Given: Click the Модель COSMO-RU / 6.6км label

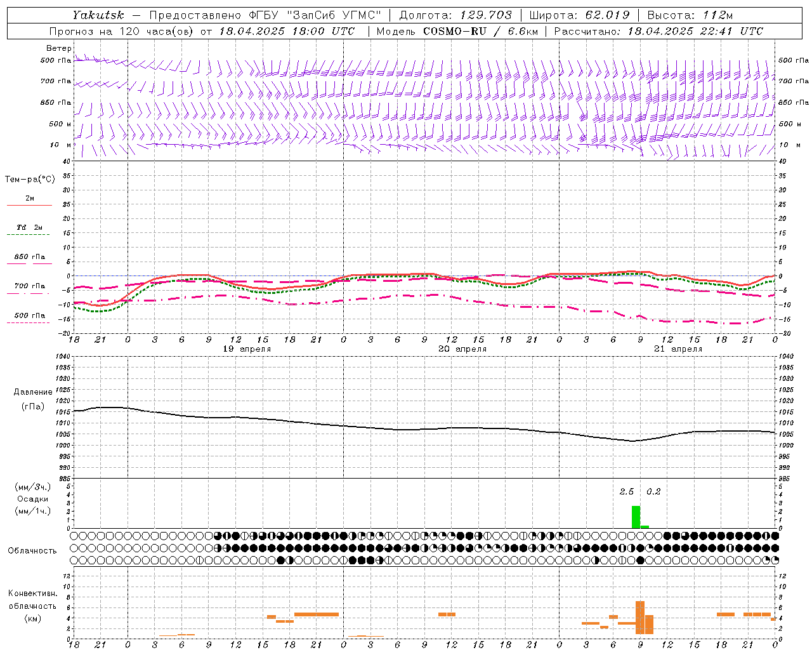Looking at the screenshot, I should tap(457, 31).
